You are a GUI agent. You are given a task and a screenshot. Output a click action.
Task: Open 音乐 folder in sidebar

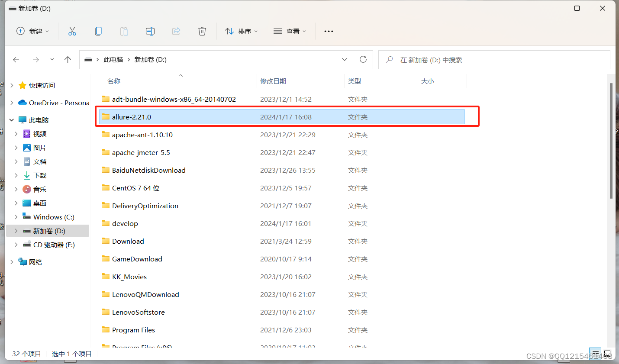(x=40, y=189)
